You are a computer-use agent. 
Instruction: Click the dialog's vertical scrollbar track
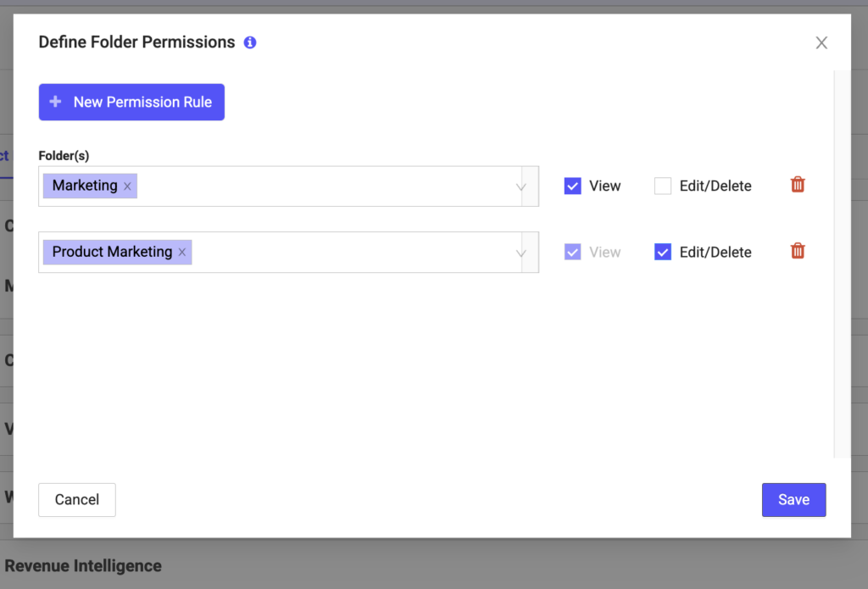tap(842, 264)
